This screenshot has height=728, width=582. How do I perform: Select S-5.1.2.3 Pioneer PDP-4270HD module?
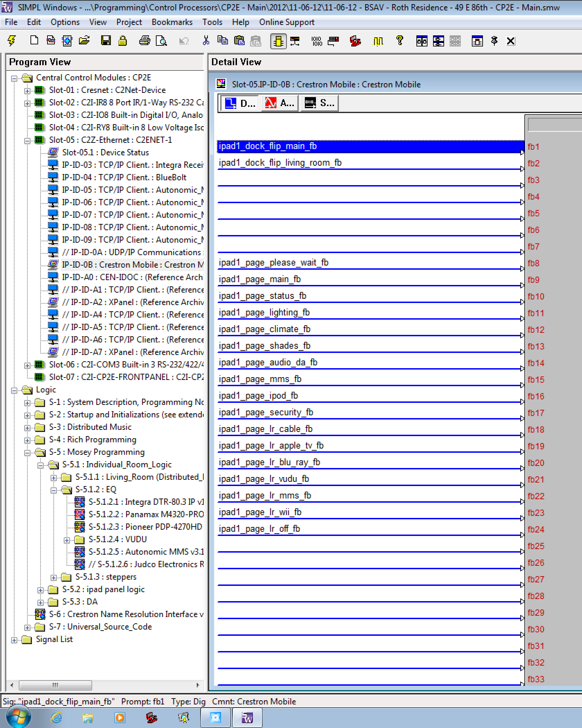(x=145, y=527)
